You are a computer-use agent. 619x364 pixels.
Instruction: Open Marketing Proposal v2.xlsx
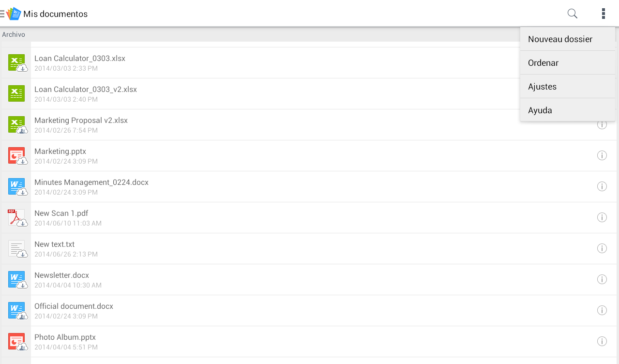point(81,121)
